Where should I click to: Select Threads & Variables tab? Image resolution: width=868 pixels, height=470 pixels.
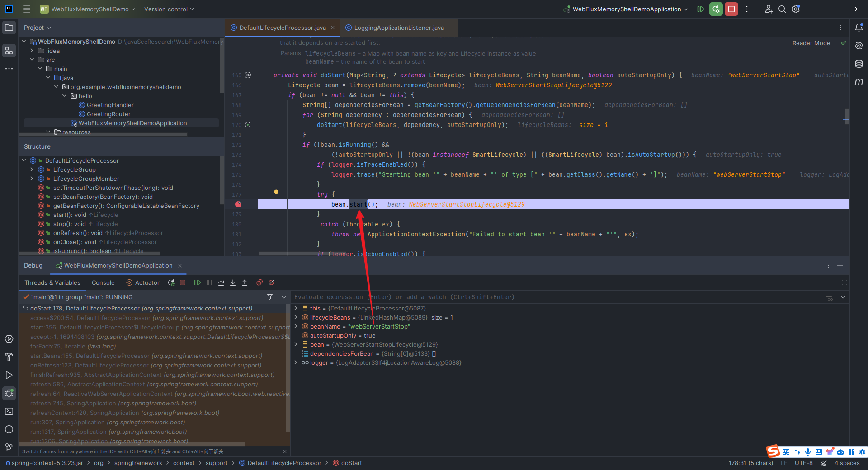pyautogui.click(x=52, y=282)
